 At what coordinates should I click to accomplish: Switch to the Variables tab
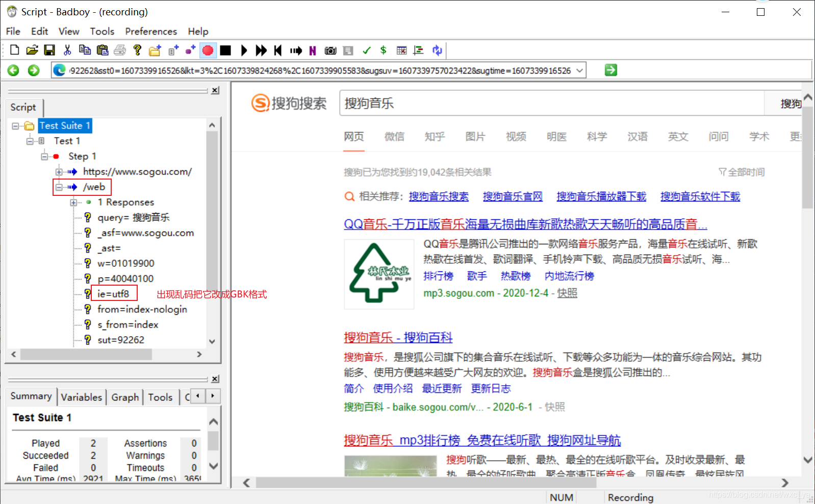[82, 397]
